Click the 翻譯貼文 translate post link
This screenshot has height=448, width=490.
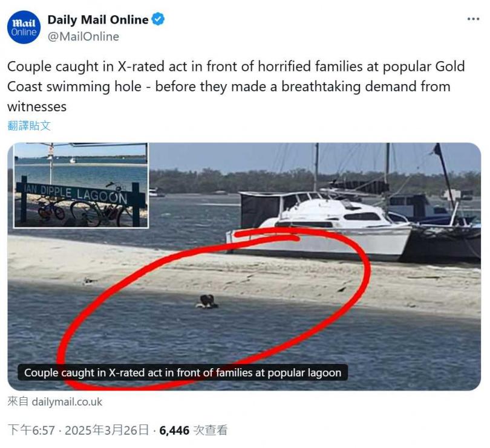click(29, 126)
